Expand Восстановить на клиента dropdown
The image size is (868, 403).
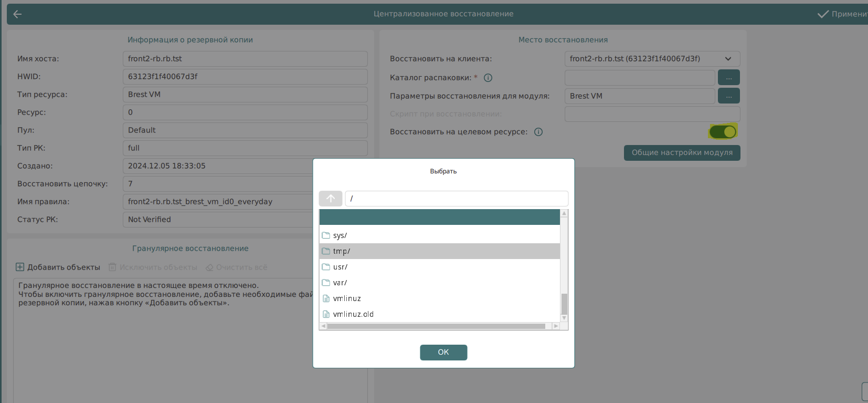pos(652,59)
